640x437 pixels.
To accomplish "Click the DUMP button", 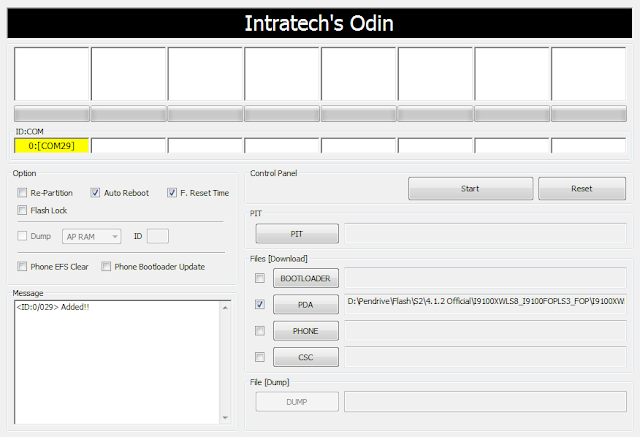I will pos(297,402).
